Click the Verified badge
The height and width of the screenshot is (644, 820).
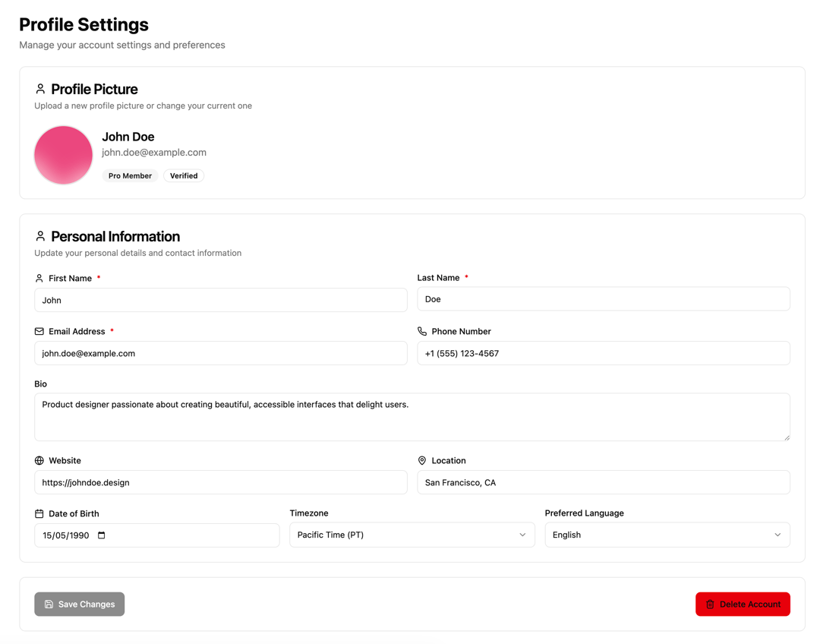click(x=184, y=175)
